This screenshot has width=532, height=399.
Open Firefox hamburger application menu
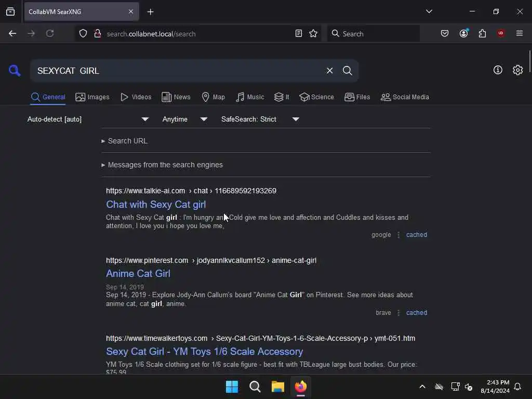tap(519, 33)
